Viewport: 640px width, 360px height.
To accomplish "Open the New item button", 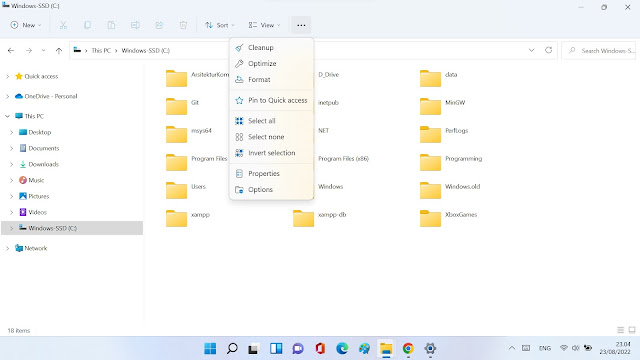I will click(x=26, y=25).
